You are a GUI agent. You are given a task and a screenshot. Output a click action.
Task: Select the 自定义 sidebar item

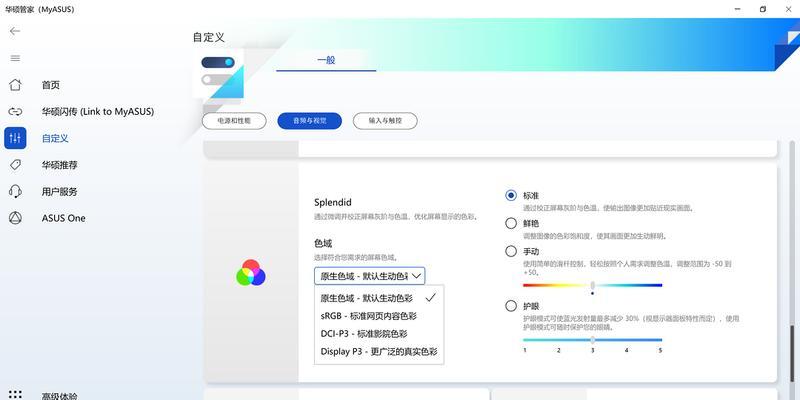coord(55,138)
